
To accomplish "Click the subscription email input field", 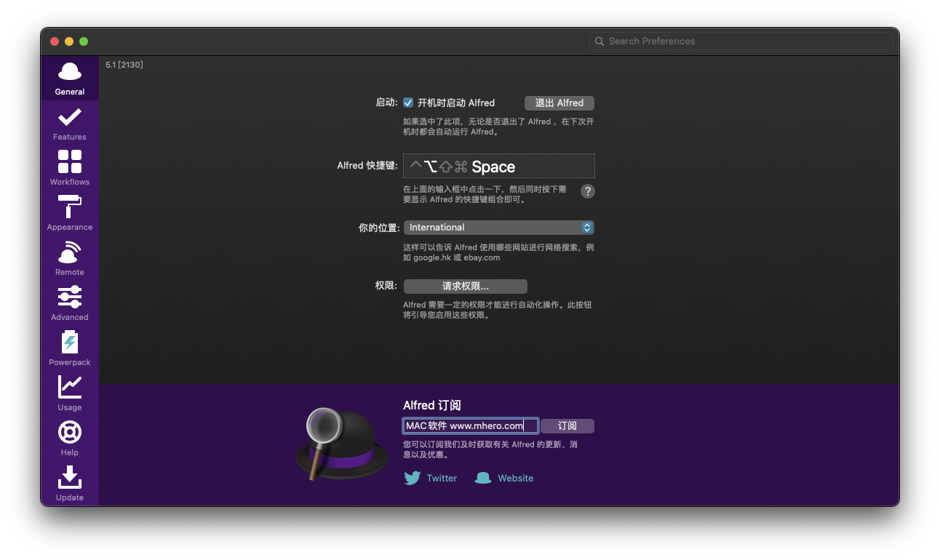I will click(471, 426).
